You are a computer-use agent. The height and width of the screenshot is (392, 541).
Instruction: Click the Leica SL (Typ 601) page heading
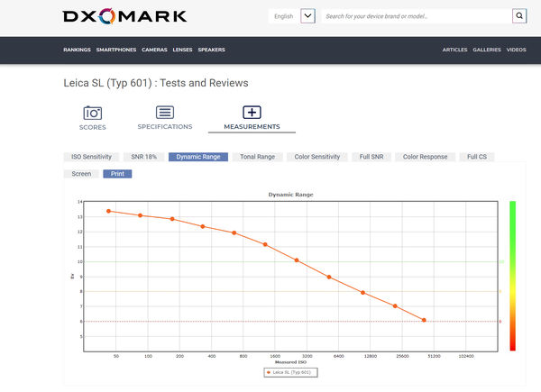tap(156, 83)
